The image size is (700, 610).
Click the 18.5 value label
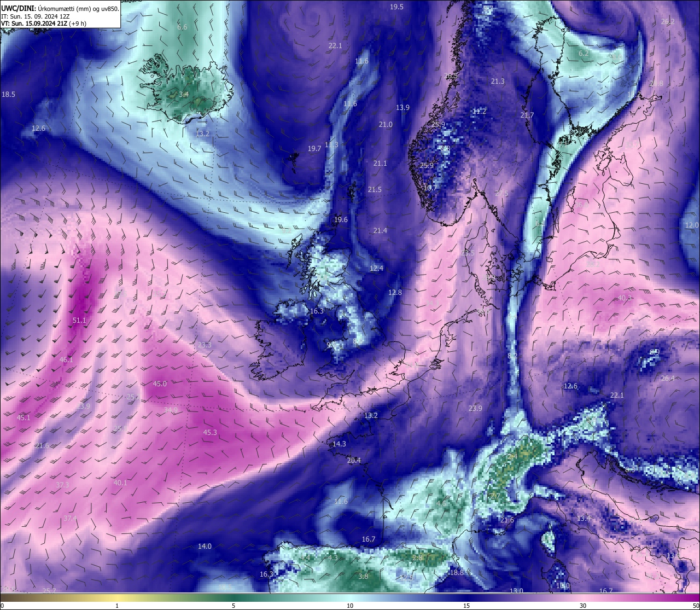pyautogui.click(x=8, y=94)
